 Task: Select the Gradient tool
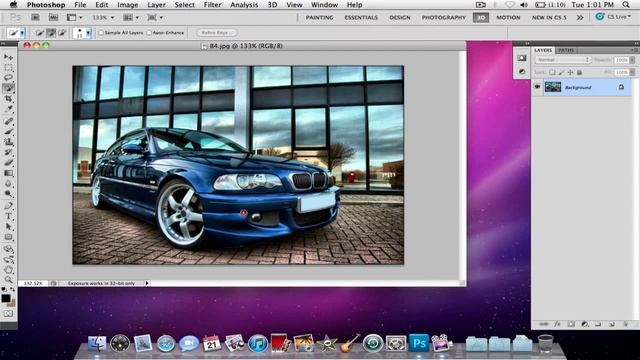[x=8, y=173]
